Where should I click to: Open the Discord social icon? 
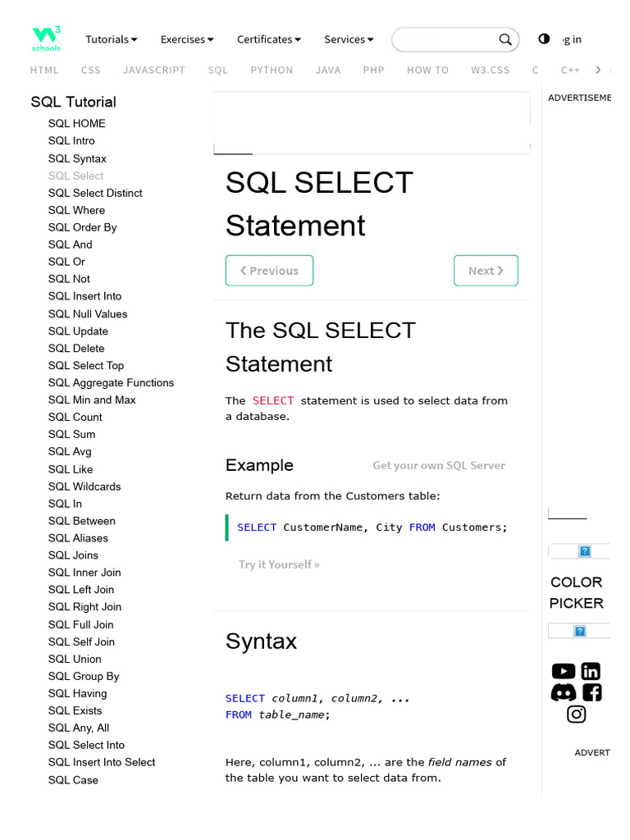pyautogui.click(x=564, y=692)
